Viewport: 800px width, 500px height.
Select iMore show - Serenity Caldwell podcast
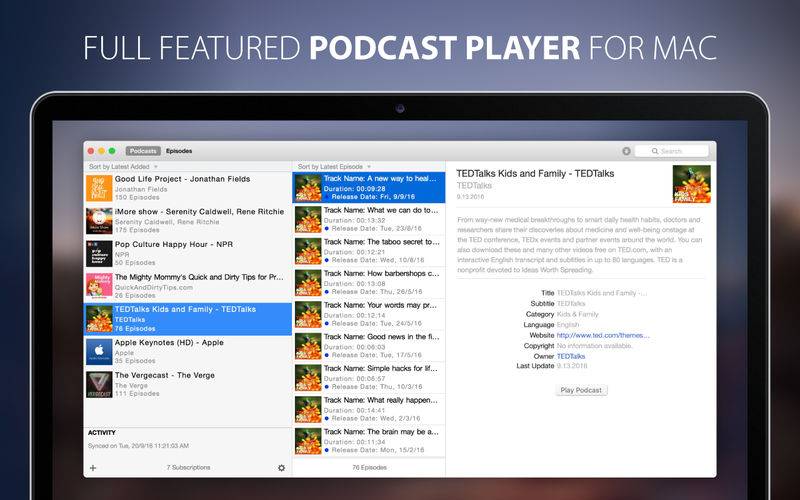188,221
